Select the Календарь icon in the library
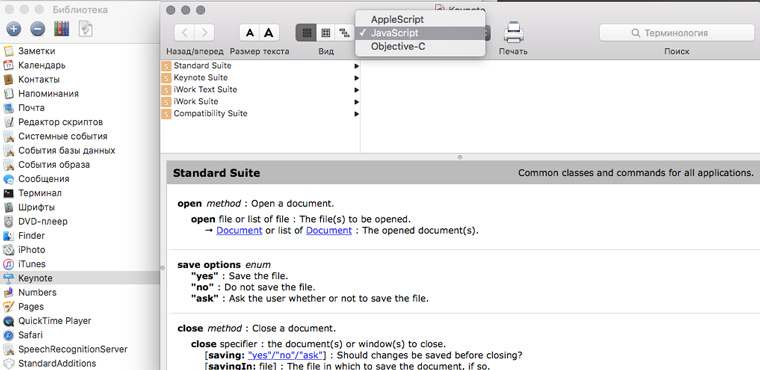Screen dimensions: 760x370 (8, 65)
